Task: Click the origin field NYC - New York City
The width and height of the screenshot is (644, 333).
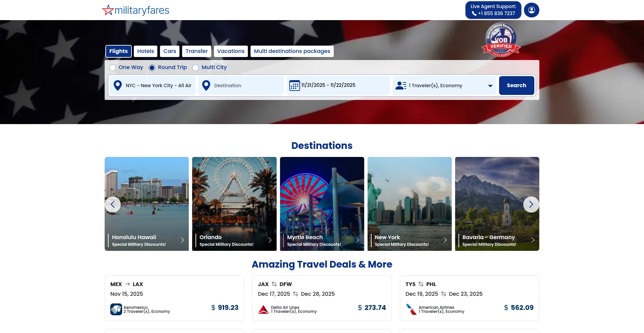Action: pyautogui.click(x=153, y=86)
